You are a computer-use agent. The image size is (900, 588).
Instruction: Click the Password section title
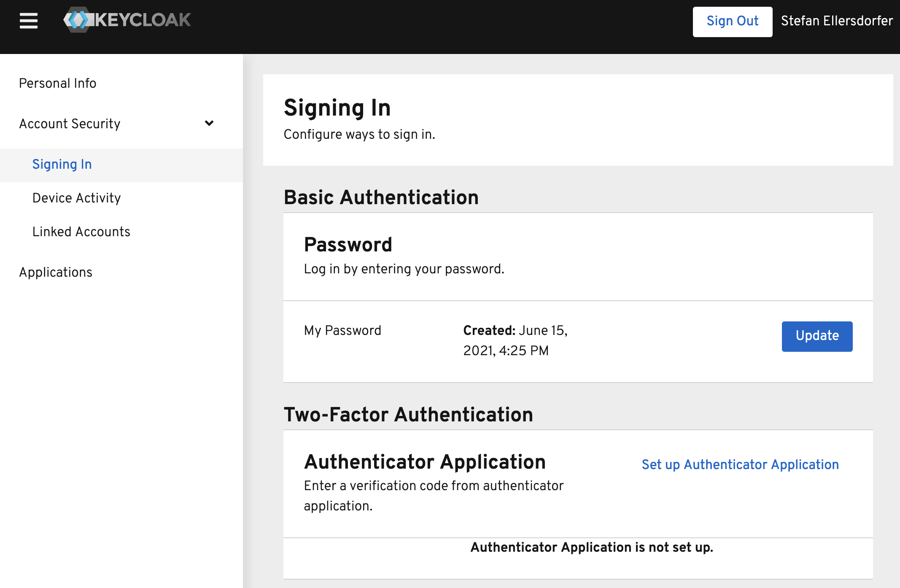348,245
